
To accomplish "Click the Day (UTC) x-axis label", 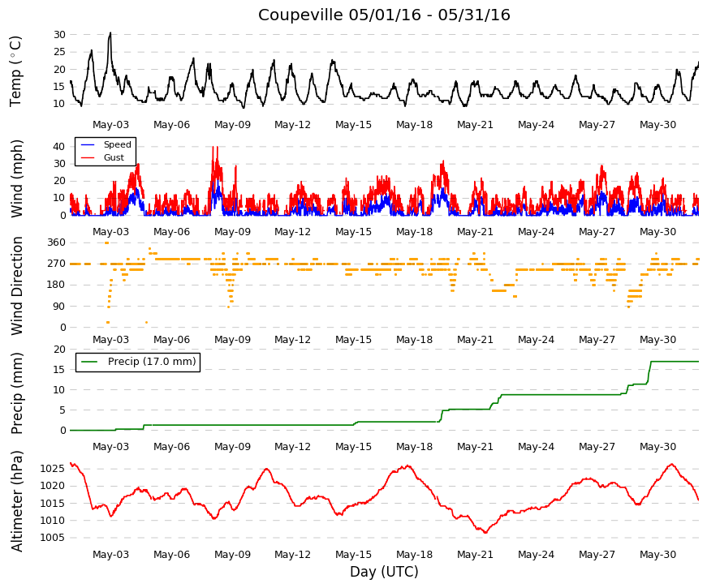I will [384, 572].
